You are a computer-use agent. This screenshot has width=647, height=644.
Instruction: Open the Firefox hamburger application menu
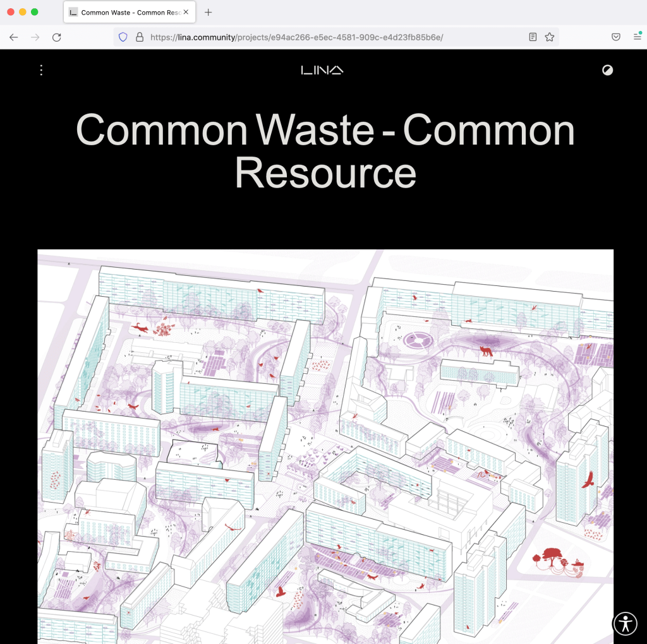pos(637,37)
